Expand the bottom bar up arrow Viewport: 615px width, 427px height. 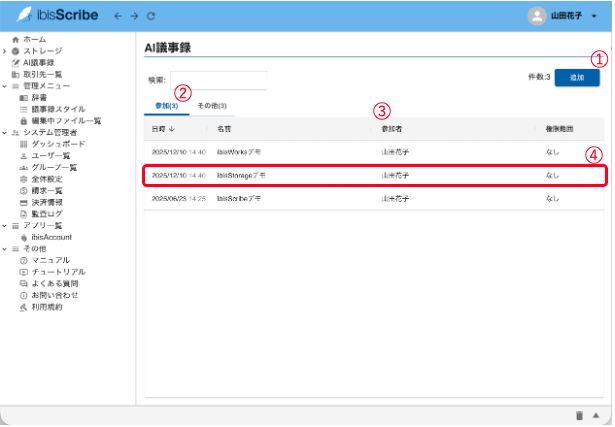[597, 415]
